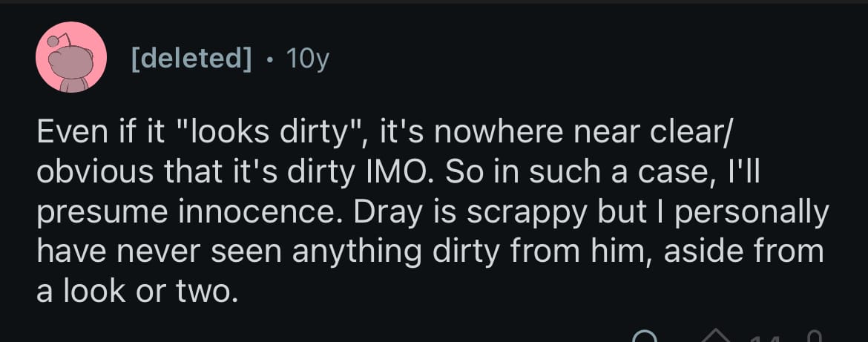The height and width of the screenshot is (342, 868).
Task: Tap the antenna on the Snoo avatar
Action: 53,40
